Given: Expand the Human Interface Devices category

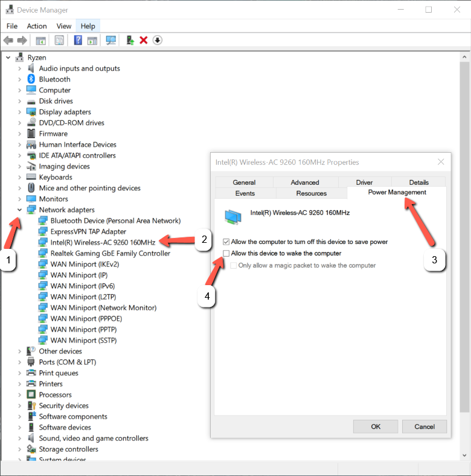Looking at the screenshot, I should pyautogui.click(x=19, y=144).
